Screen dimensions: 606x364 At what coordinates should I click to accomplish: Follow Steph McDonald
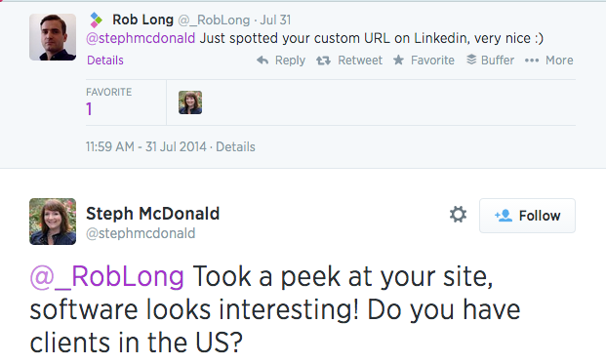click(x=527, y=216)
